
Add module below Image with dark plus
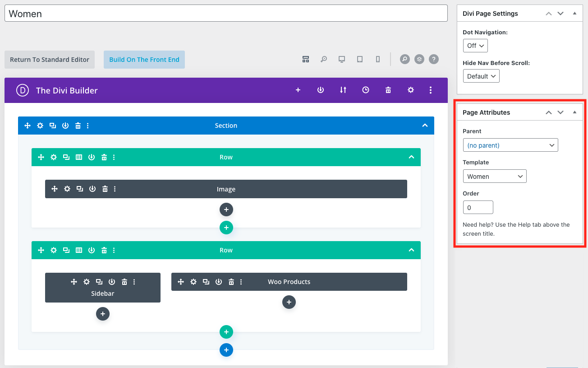click(x=226, y=210)
